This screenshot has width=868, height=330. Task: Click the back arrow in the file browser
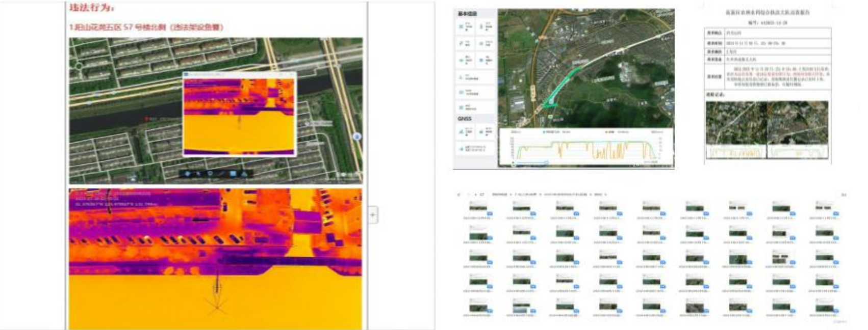pyautogui.click(x=458, y=195)
